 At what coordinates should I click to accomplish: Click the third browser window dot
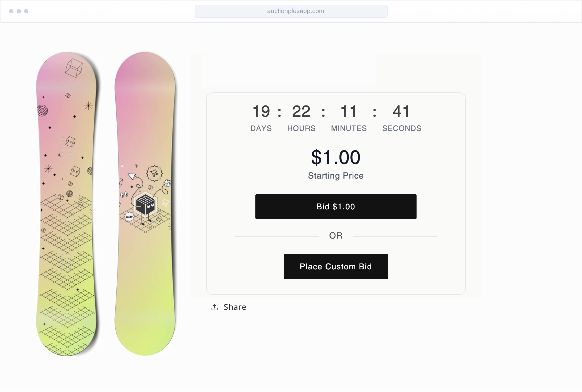coord(26,11)
